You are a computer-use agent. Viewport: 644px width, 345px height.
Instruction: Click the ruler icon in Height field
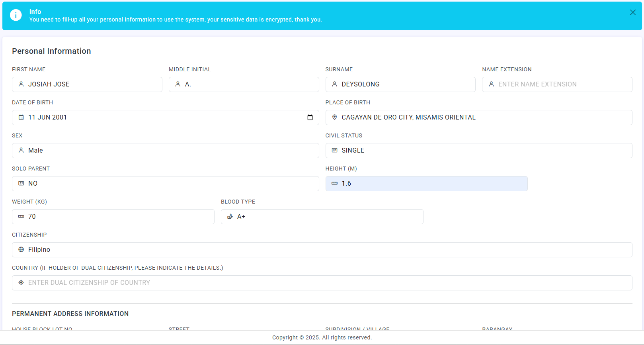(334, 184)
